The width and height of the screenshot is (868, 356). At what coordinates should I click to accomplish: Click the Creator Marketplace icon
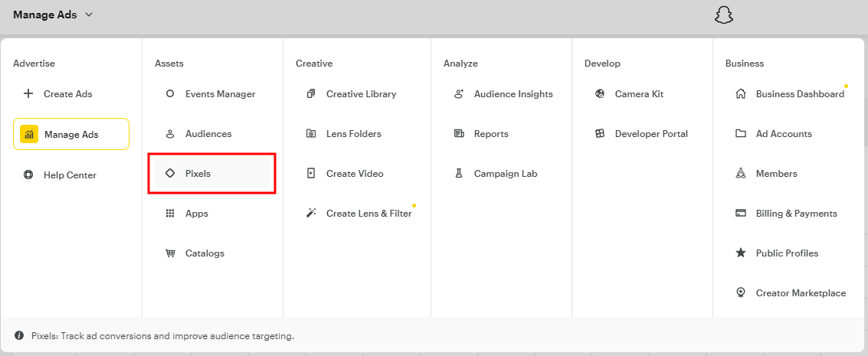pos(741,293)
